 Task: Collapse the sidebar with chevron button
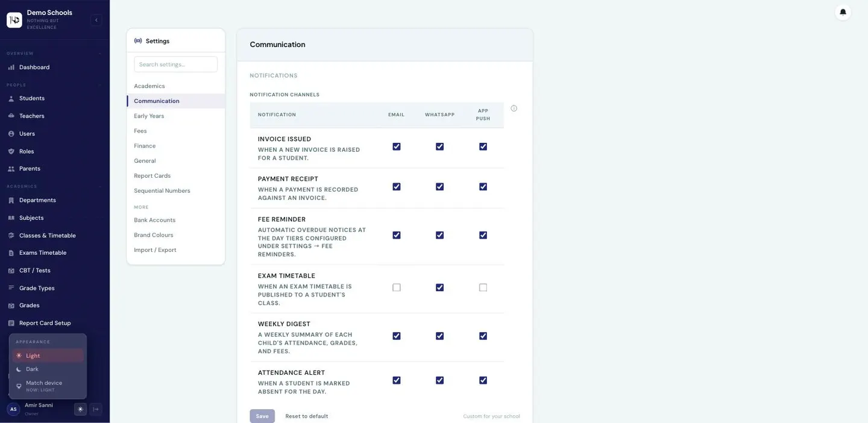pos(96,20)
